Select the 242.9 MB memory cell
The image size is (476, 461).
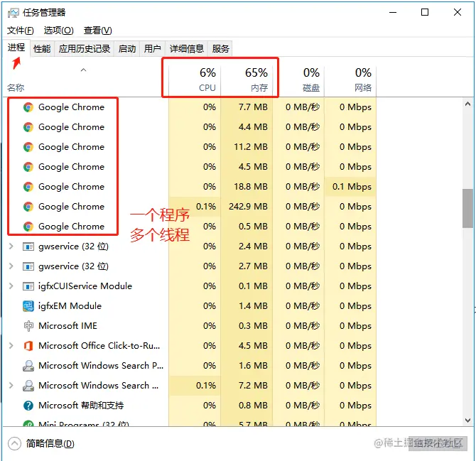247,207
